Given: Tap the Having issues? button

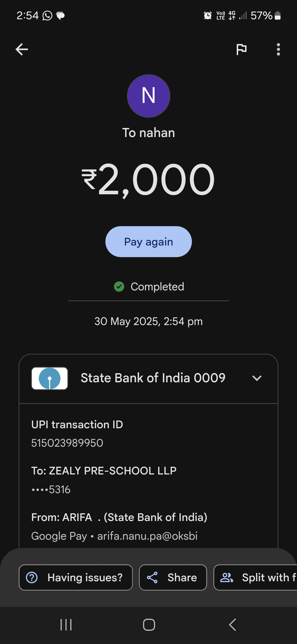Looking at the screenshot, I should [76, 577].
